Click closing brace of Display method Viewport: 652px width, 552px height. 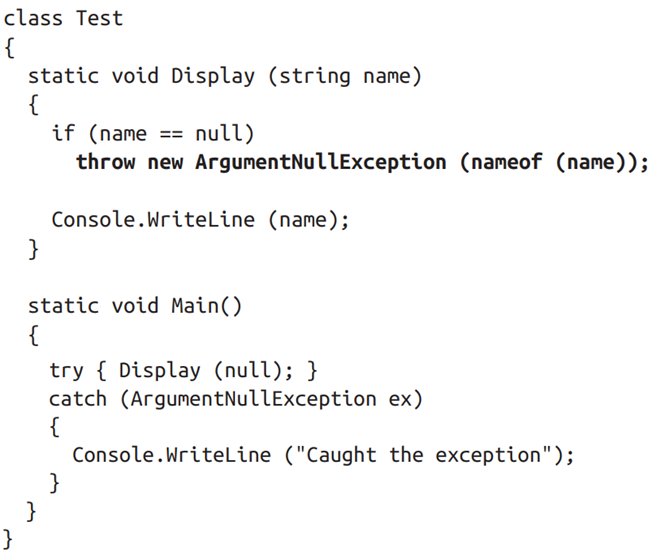(x=33, y=249)
